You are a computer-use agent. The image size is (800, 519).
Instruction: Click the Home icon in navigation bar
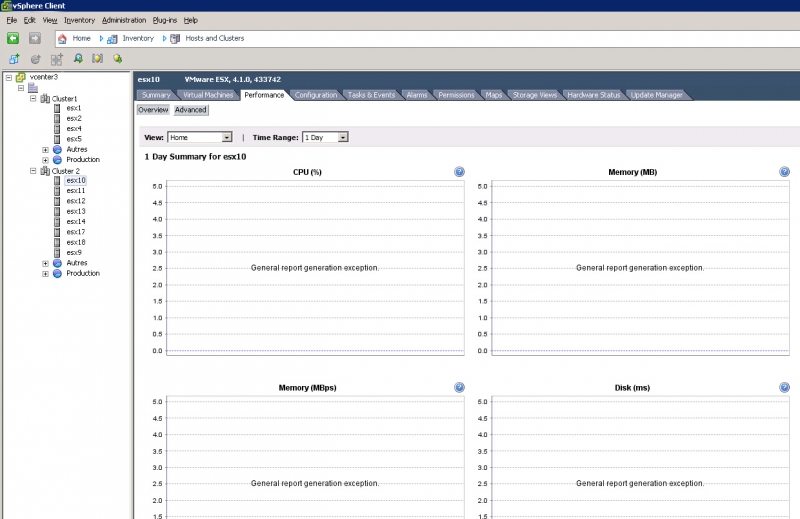coord(62,38)
